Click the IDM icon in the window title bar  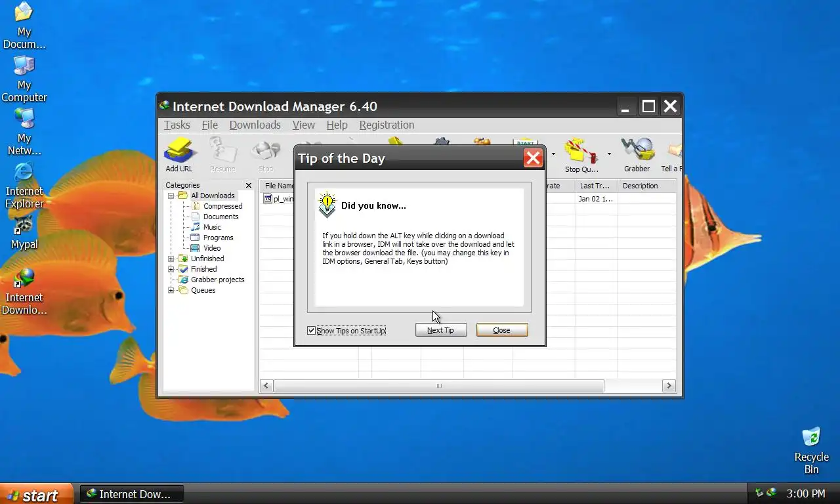pos(165,106)
